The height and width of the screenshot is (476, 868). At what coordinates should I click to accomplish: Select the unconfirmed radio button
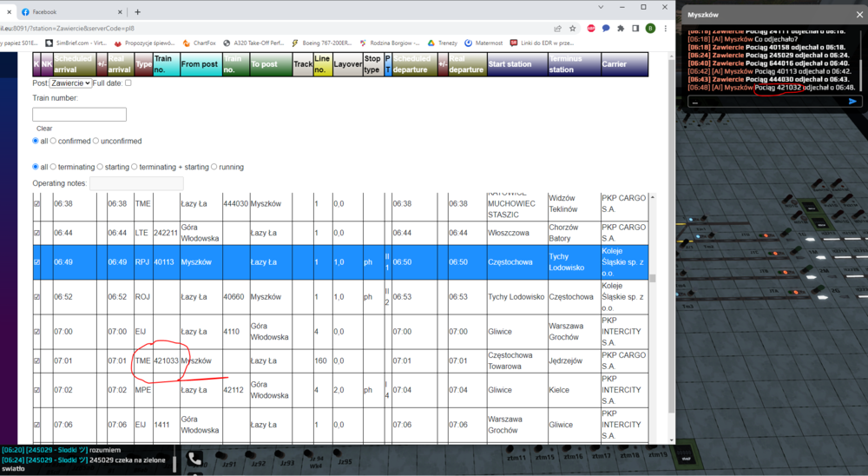pos(96,141)
